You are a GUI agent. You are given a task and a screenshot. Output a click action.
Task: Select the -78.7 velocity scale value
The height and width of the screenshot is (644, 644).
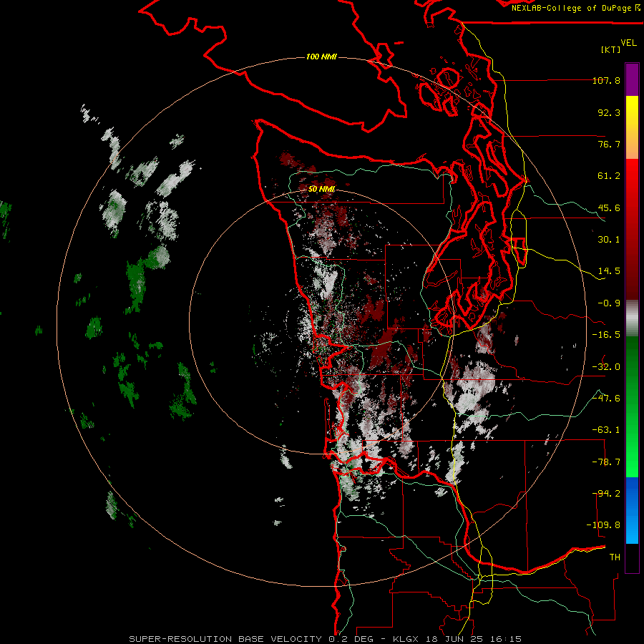pyautogui.click(x=606, y=462)
